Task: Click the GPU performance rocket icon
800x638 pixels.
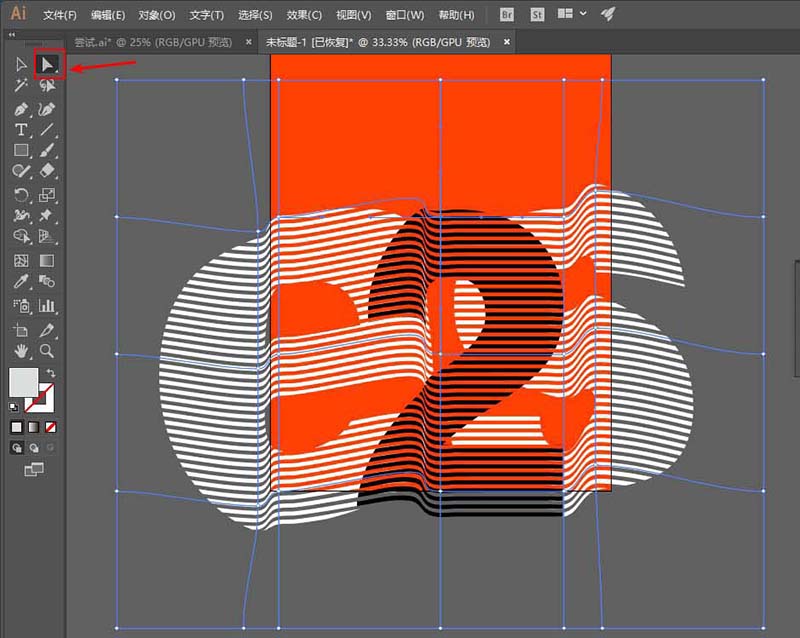Action: (607, 14)
